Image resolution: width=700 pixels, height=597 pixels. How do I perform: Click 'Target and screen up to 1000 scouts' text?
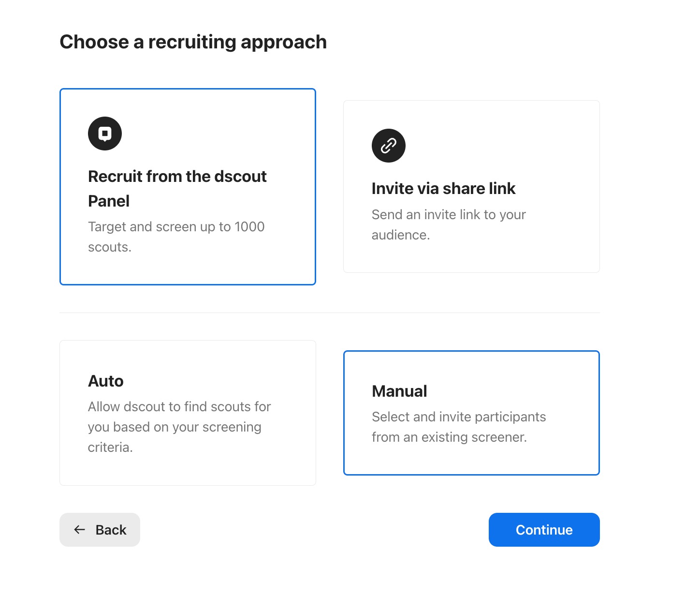pyautogui.click(x=176, y=237)
